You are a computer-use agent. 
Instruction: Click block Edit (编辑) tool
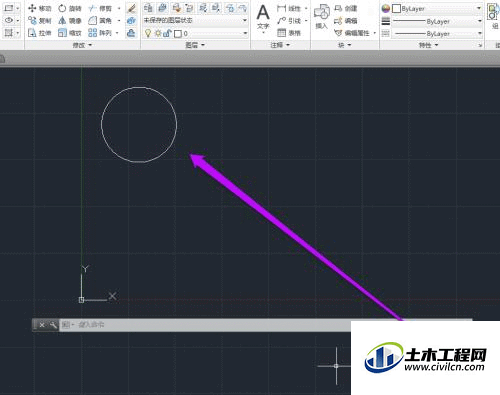pos(346,21)
